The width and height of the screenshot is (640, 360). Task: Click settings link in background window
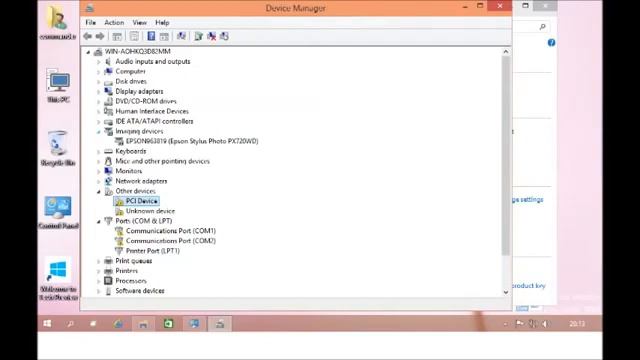[x=528, y=200]
